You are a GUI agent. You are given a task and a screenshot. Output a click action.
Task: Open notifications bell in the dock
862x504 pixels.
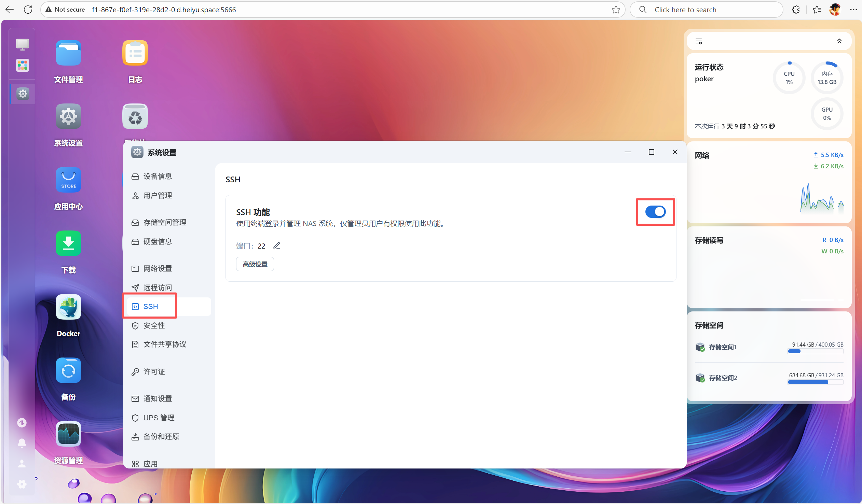[22, 443]
